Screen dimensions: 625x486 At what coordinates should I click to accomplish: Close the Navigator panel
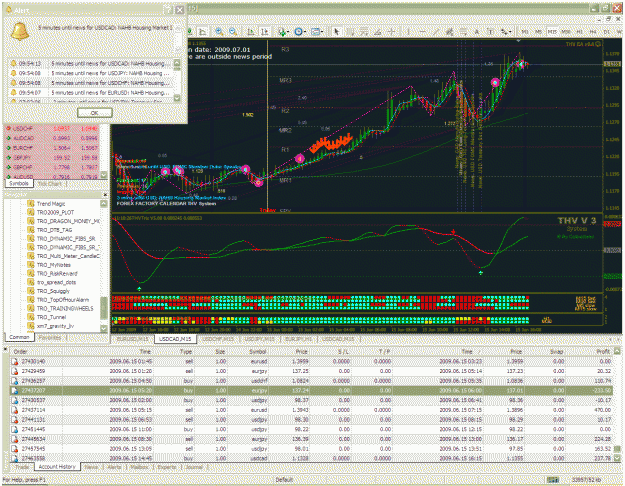105,195
